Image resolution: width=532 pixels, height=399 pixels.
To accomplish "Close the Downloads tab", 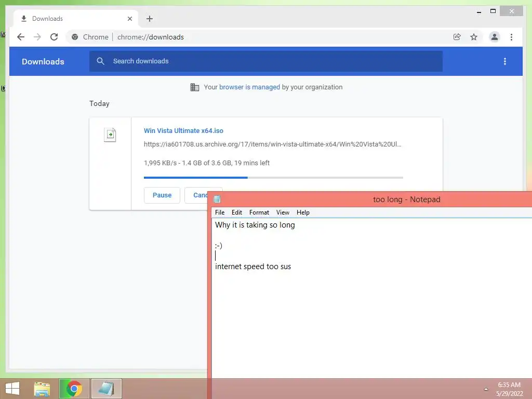I will (x=129, y=19).
